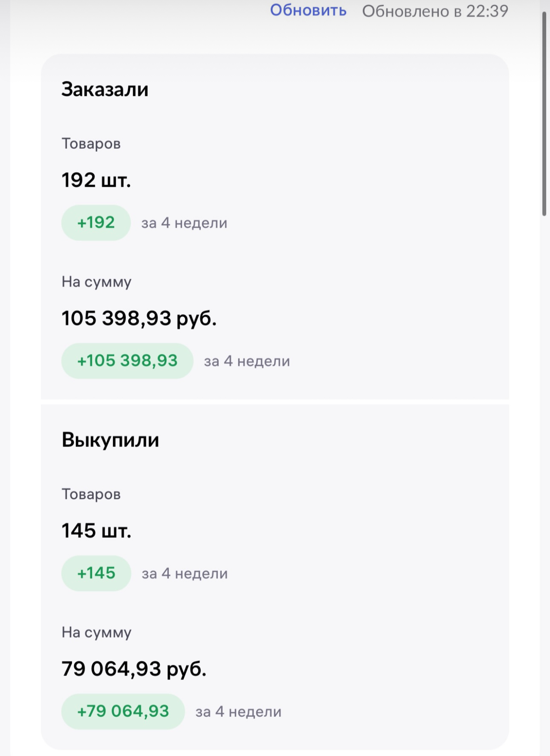550x756 pixels.
Task: Click На сумму label under Заказали
Action: (97, 282)
